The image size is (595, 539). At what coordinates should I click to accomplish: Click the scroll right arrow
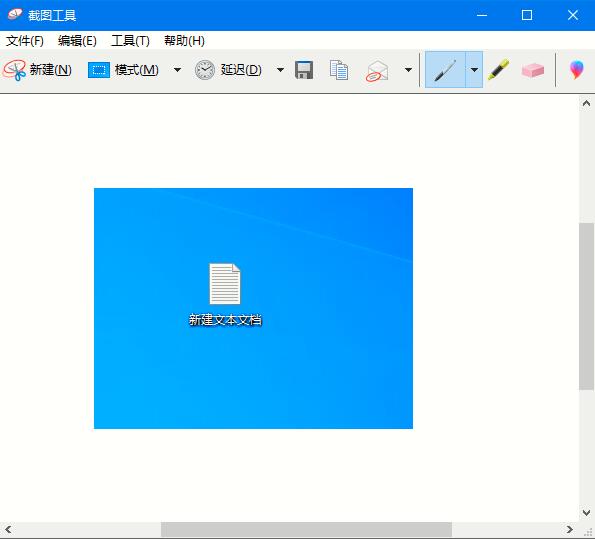point(570,530)
